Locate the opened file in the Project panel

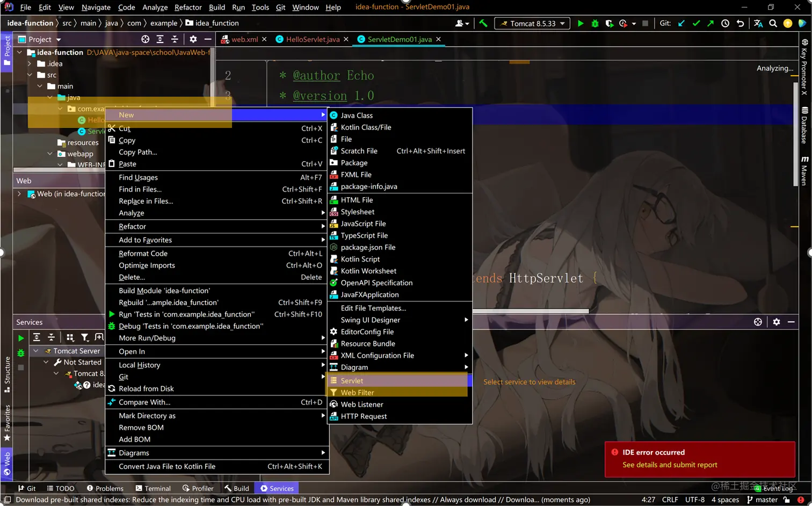[145, 39]
